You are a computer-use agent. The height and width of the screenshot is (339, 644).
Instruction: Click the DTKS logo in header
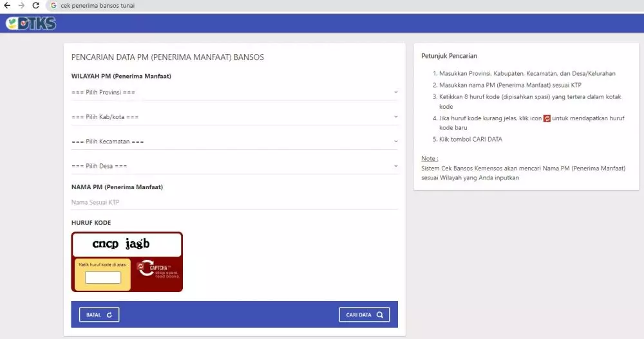pos(30,24)
